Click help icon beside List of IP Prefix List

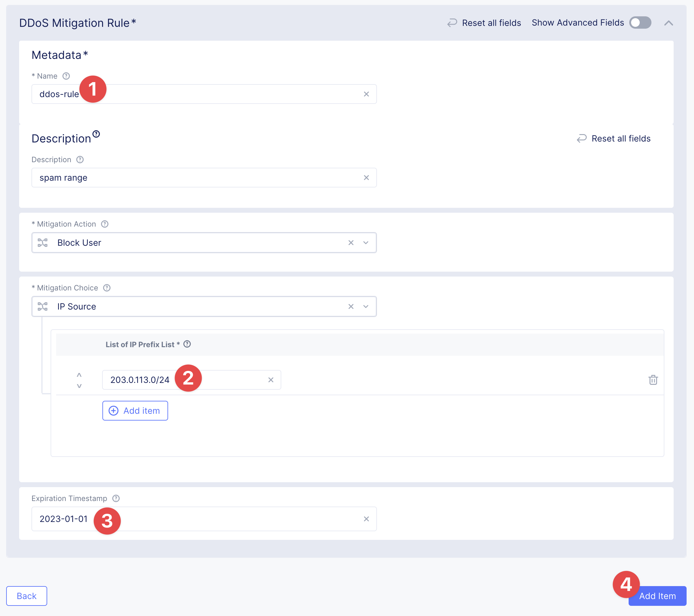pyautogui.click(x=187, y=344)
